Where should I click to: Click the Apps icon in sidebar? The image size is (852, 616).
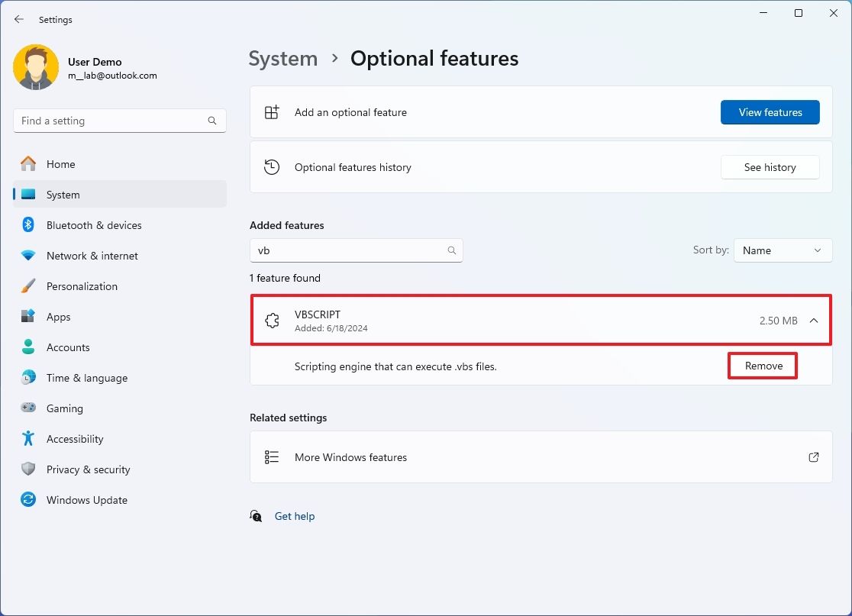pyautogui.click(x=28, y=315)
